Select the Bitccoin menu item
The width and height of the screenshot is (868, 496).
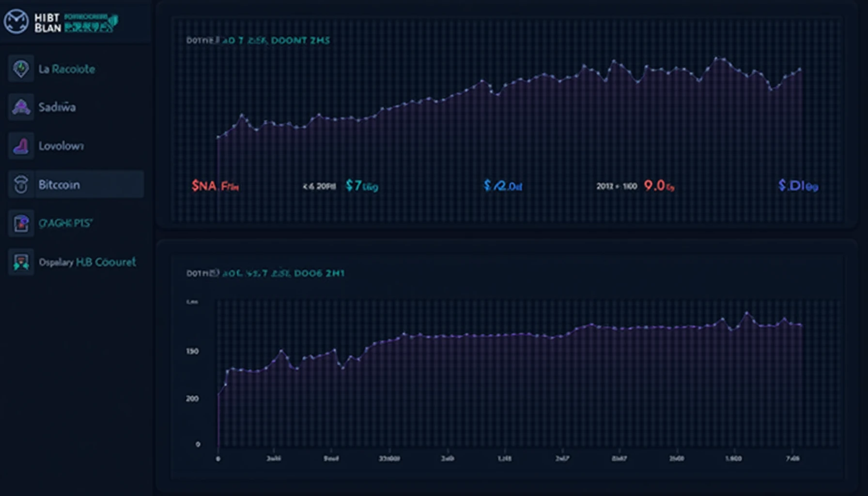click(76, 185)
